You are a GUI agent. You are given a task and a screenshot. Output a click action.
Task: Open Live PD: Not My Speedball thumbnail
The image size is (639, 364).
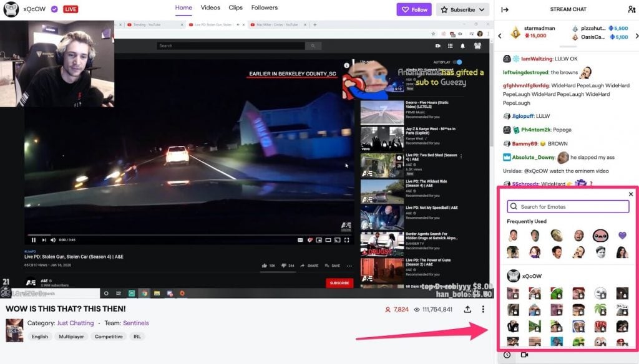383,218
